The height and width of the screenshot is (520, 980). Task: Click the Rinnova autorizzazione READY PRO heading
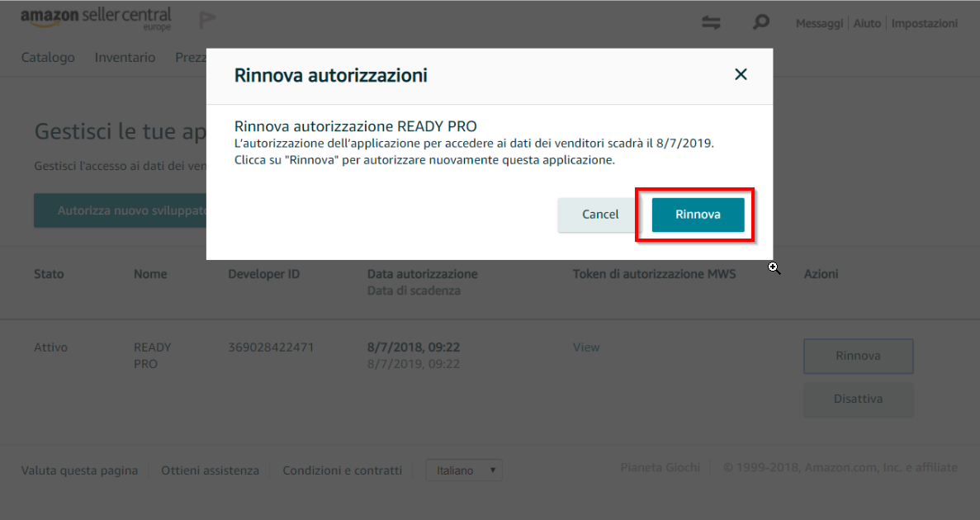[x=356, y=126]
